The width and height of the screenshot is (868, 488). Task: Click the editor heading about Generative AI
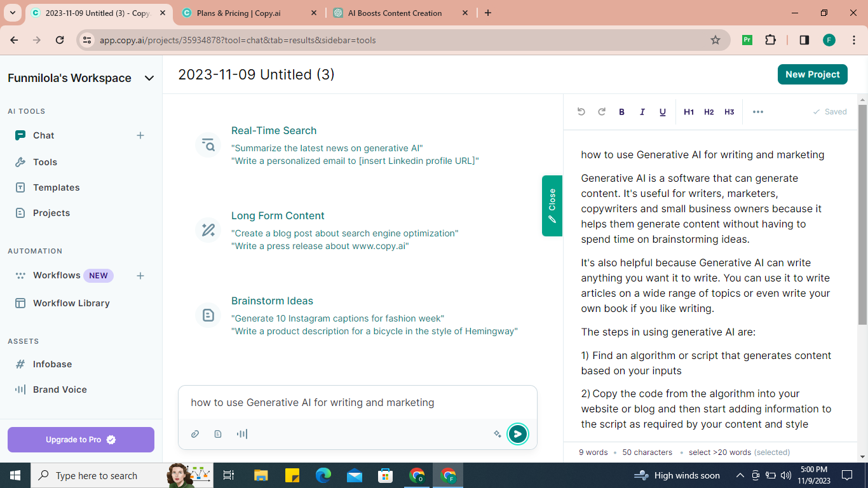pos(702,154)
